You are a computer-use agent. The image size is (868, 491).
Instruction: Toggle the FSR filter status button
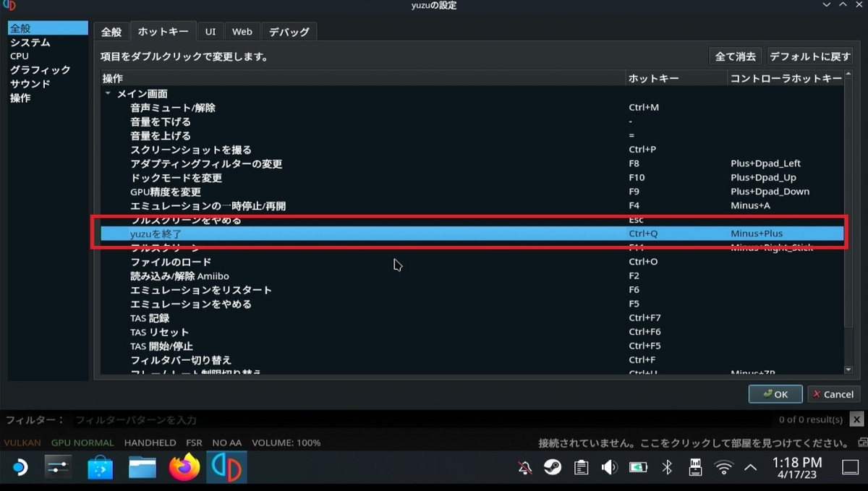point(194,443)
